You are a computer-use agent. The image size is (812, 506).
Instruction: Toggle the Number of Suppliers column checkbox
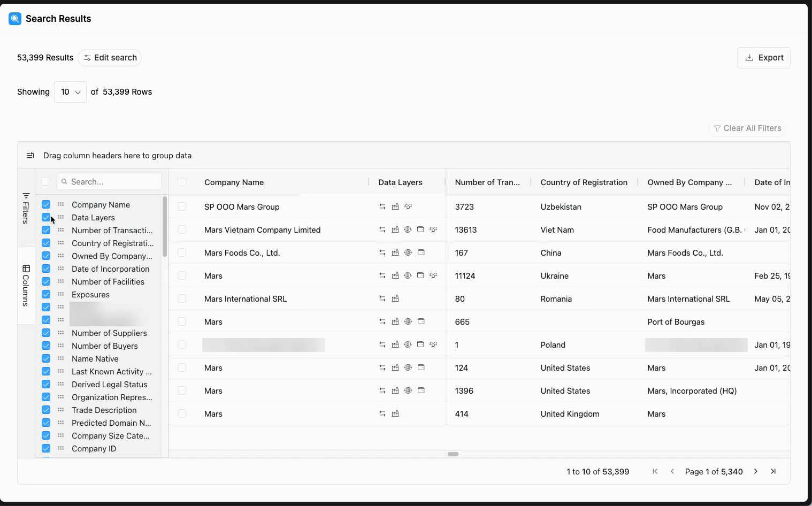[46, 333]
